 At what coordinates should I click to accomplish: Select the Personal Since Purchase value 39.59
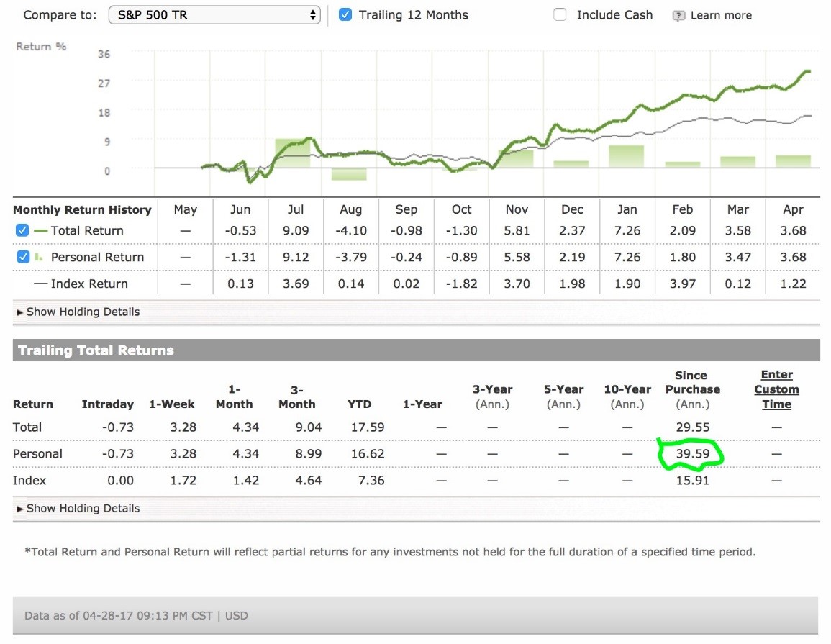693,454
